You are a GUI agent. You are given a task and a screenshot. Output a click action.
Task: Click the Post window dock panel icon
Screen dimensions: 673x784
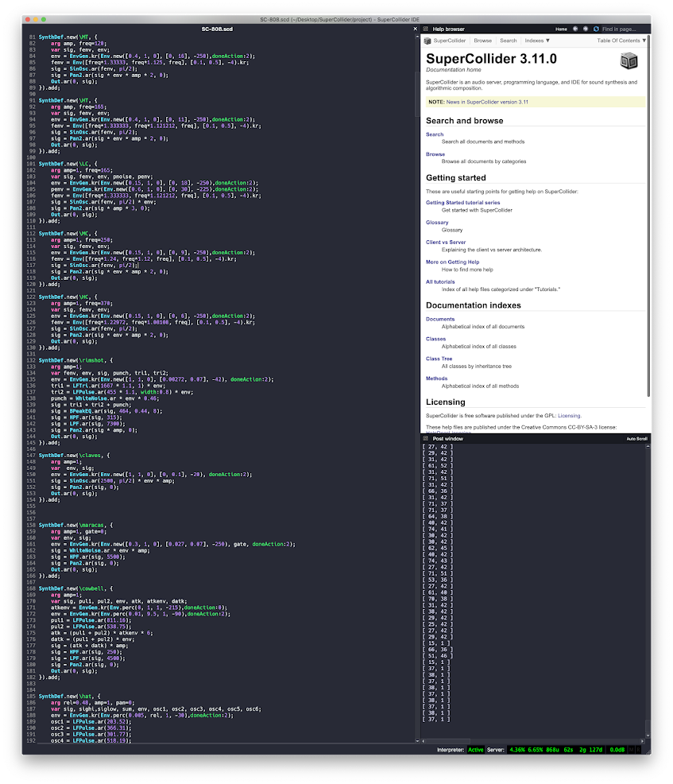pos(425,438)
